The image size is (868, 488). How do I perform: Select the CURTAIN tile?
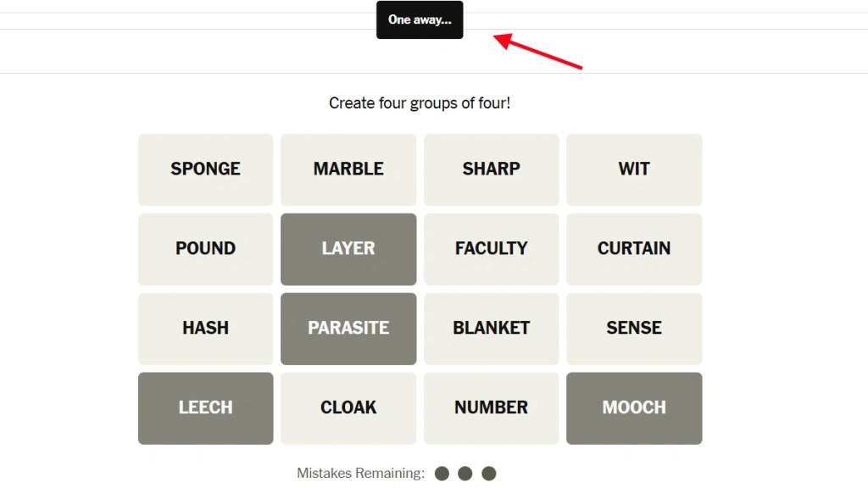(634, 249)
